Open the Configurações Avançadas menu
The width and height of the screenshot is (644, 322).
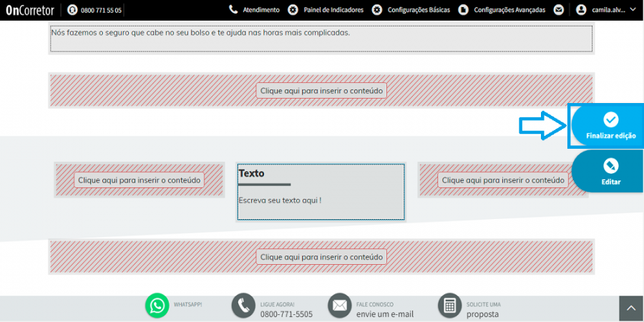coord(509,10)
